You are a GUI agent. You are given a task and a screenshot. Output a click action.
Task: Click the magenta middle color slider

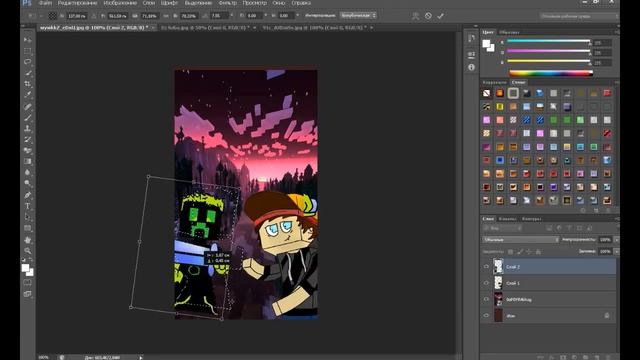click(x=548, y=51)
